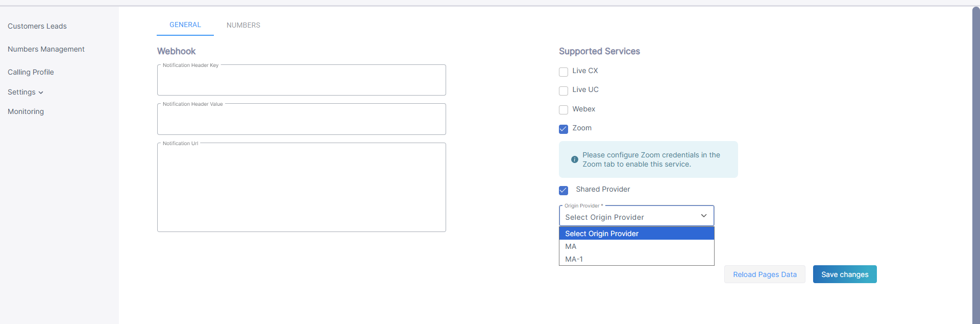Open the General tab
Viewport: 980px width, 324px height.
(x=185, y=25)
